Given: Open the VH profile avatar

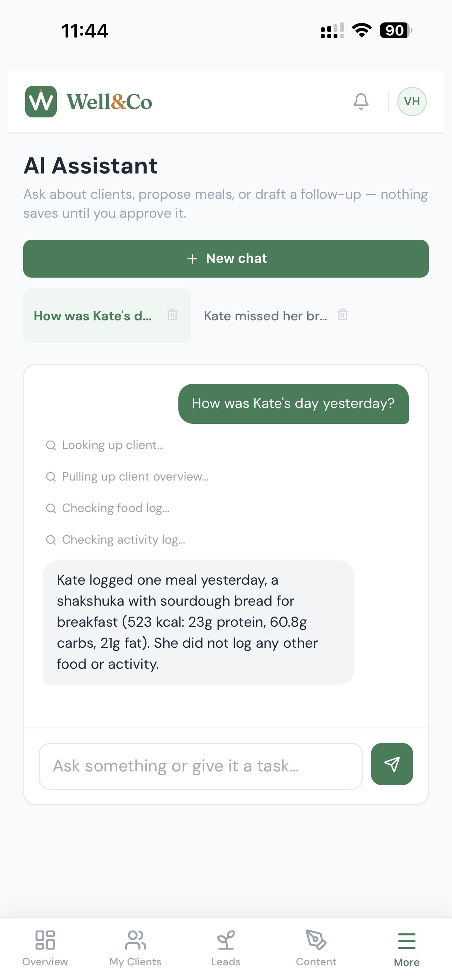Looking at the screenshot, I should click(412, 102).
